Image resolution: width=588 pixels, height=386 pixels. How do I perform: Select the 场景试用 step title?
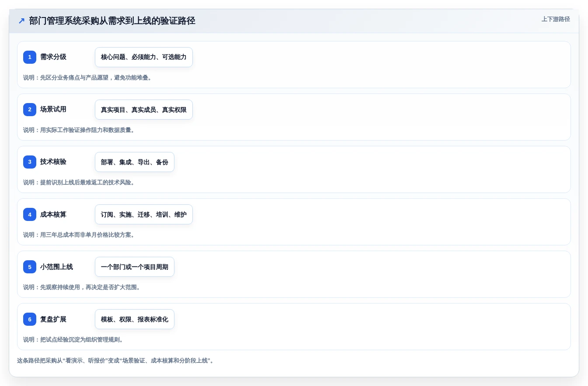[x=53, y=109]
